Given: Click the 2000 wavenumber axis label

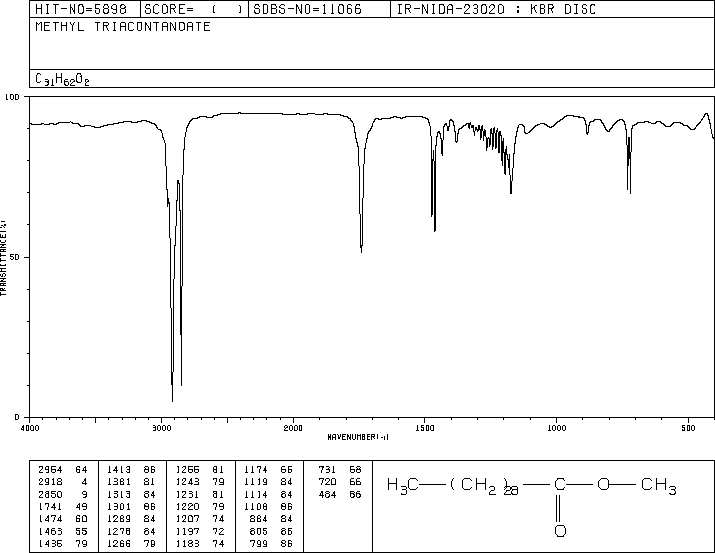Looking at the screenshot, I should click(293, 428).
